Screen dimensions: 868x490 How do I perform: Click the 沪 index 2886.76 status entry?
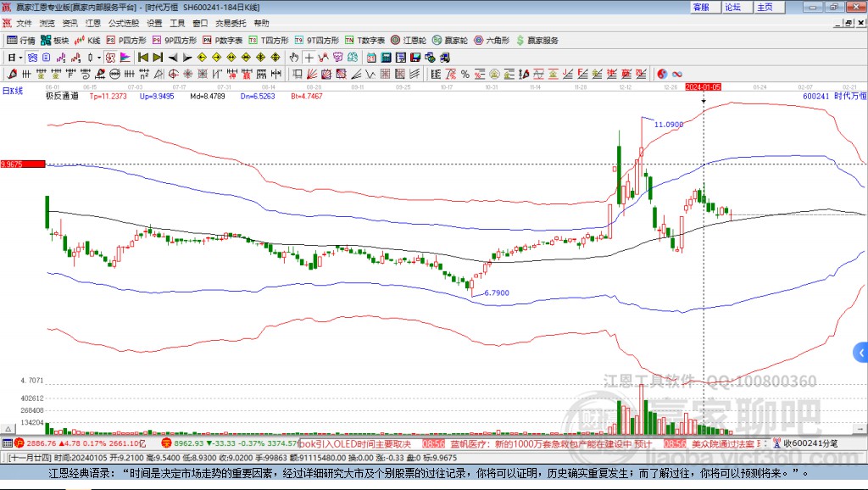pyautogui.click(x=81, y=443)
